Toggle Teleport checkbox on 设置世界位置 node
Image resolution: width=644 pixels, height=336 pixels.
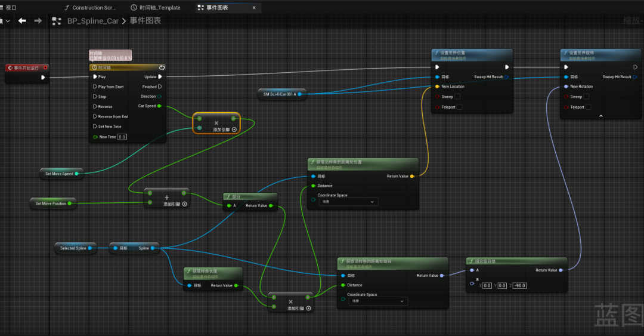(x=460, y=107)
